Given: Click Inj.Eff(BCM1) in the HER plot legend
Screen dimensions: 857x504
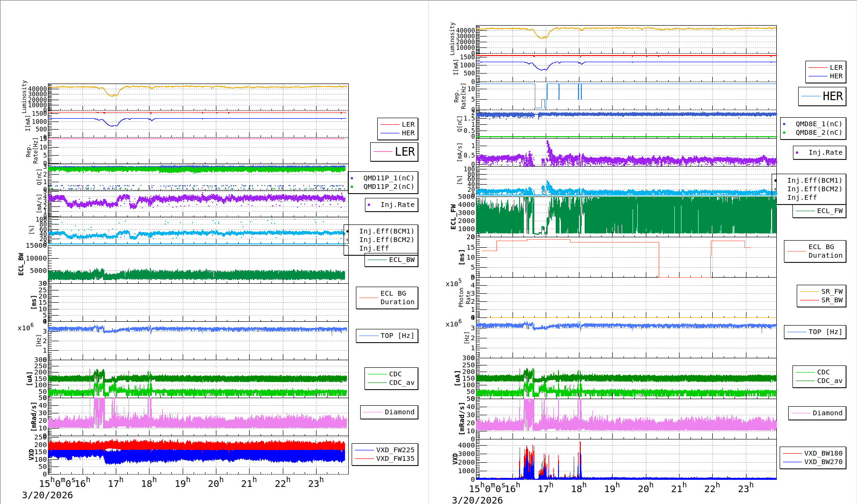Looking at the screenshot, I should point(814,180).
